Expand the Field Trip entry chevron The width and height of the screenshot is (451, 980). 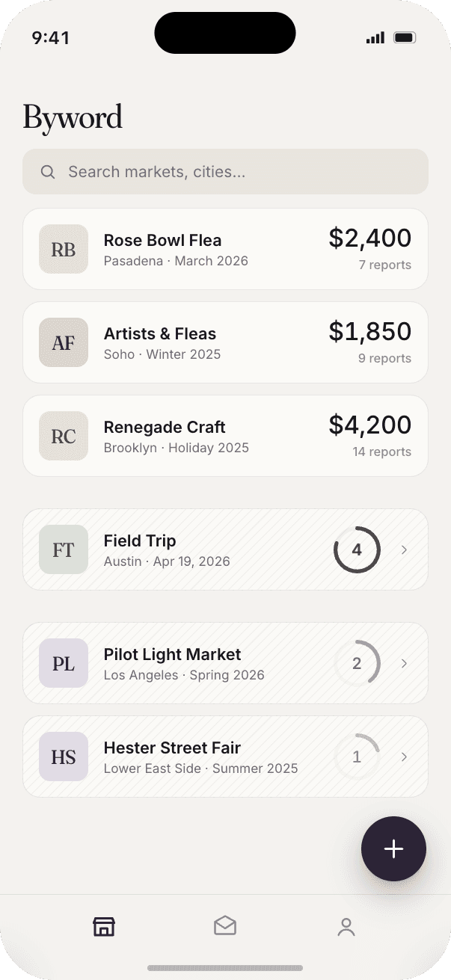coord(404,549)
